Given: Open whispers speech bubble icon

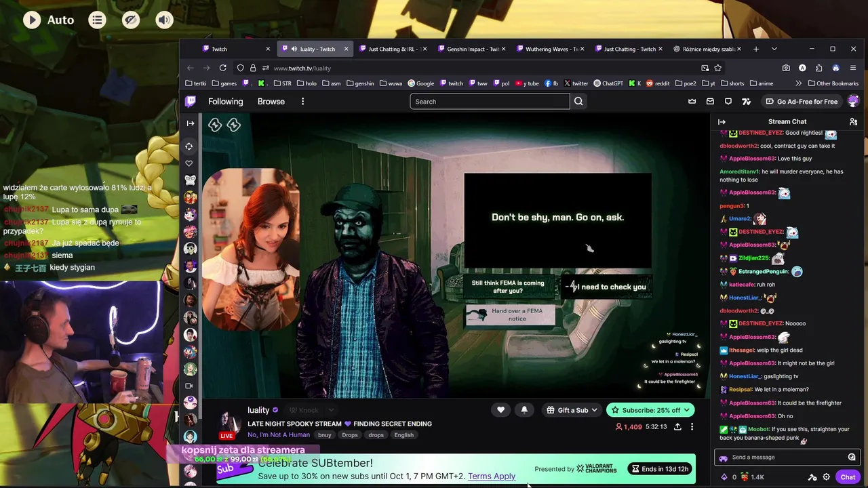Looking at the screenshot, I should click(x=728, y=102).
